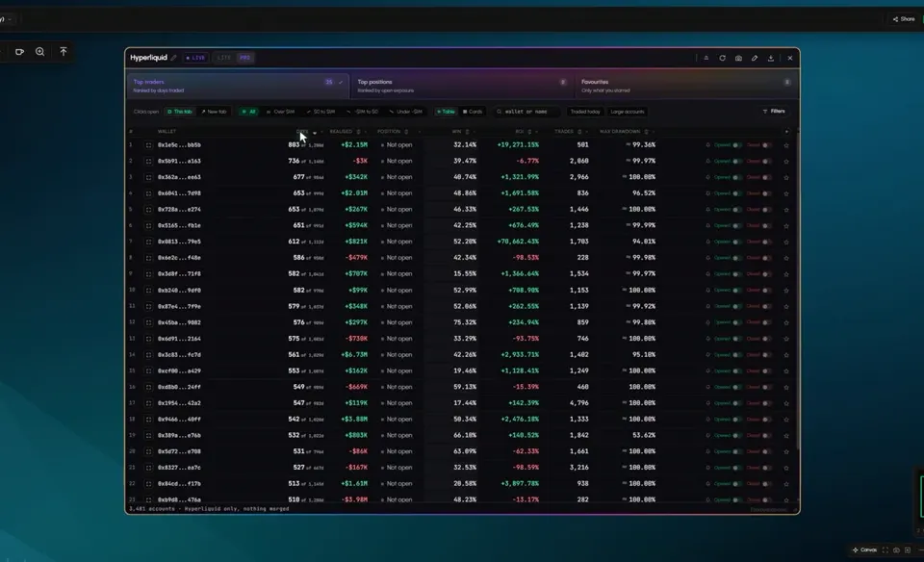924x562 pixels.
Task: Filter by Under -$1M
Action: 406,112
